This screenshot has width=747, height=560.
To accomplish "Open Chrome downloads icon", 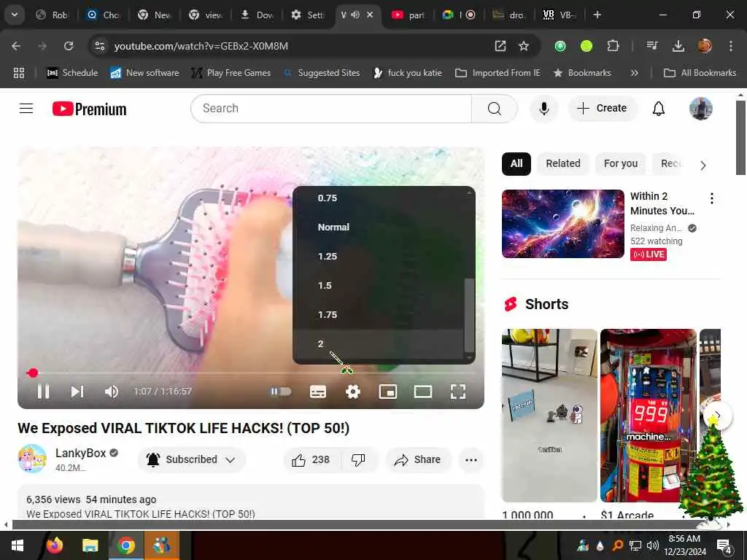I will [678, 46].
